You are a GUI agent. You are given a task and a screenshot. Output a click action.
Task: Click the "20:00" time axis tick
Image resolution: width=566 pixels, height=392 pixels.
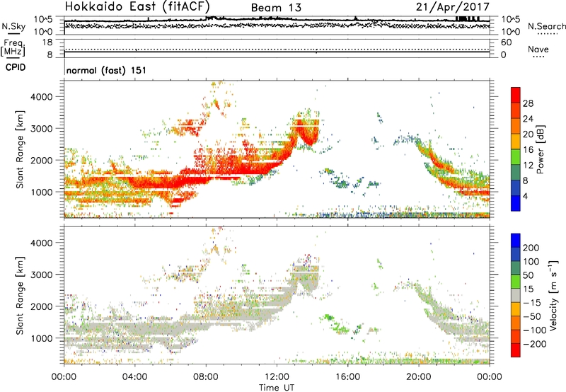coord(419,377)
